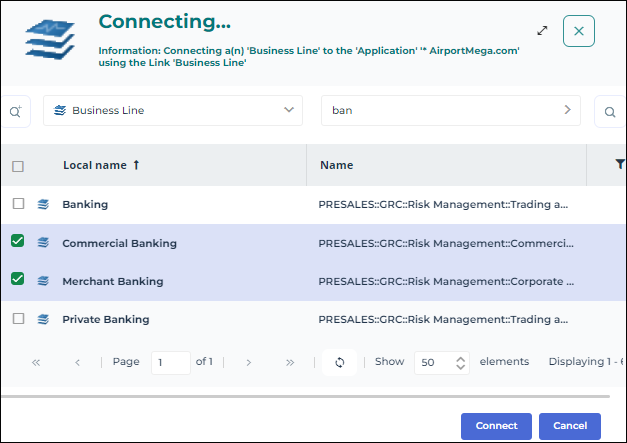Click the refresh icon in pagination bar

339,362
